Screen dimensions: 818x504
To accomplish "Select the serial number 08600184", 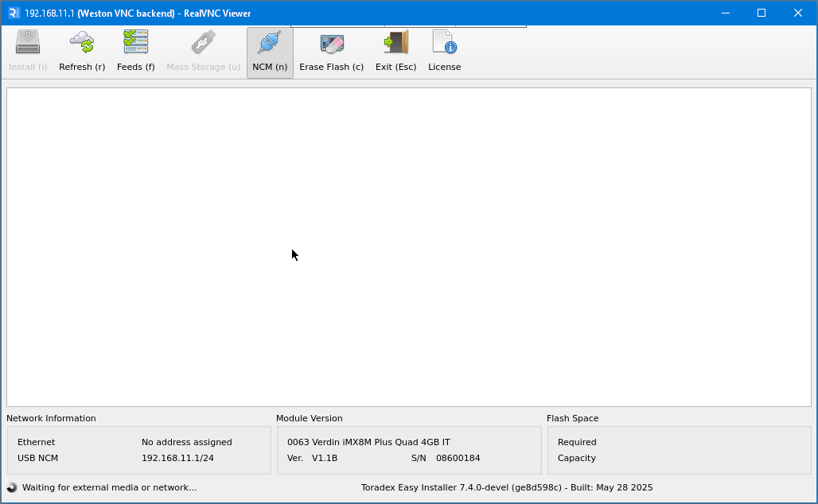I will 458,458.
